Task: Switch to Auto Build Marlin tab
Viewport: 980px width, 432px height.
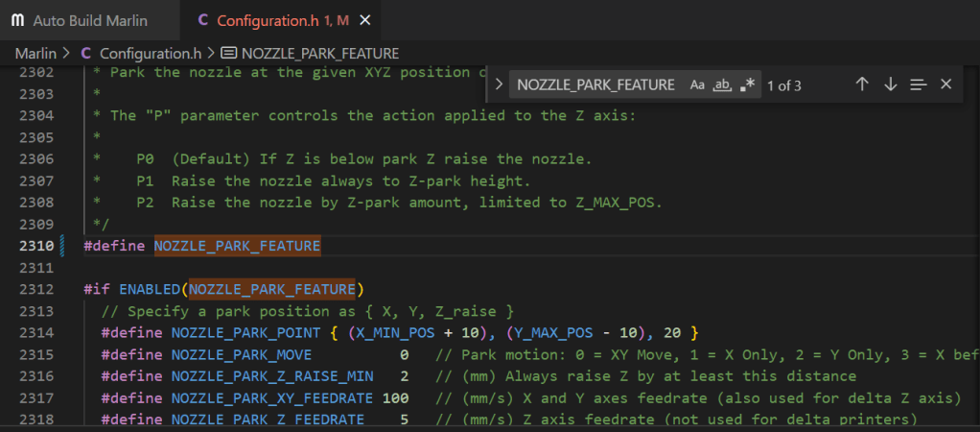Action: (91, 20)
